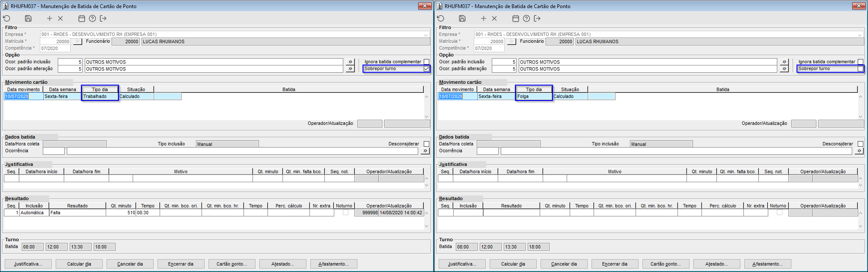Open lookup for Ocor. padrão alteração, right window
The width and height of the screenshot is (868, 272).
pyautogui.click(x=784, y=68)
